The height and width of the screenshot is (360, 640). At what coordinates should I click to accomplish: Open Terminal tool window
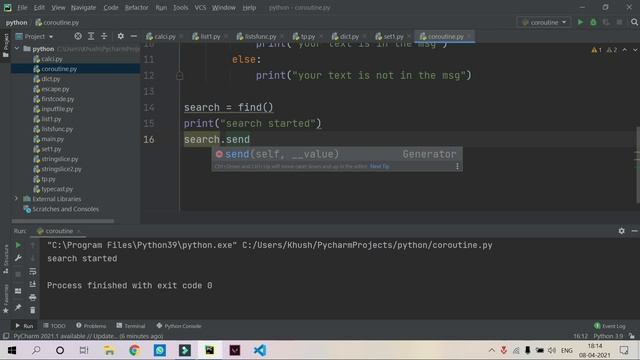[x=131, y=326]
